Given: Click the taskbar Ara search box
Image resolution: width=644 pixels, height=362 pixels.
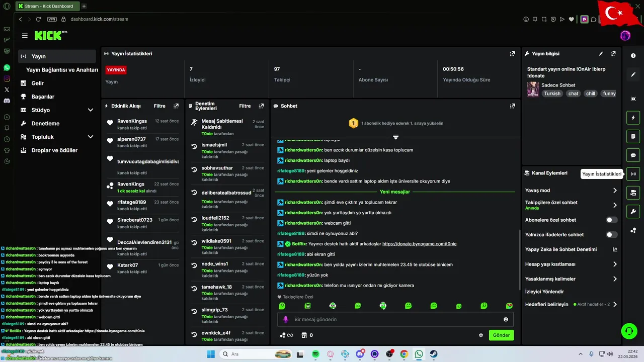Looking at the screenshot, I should pos(255,354).
